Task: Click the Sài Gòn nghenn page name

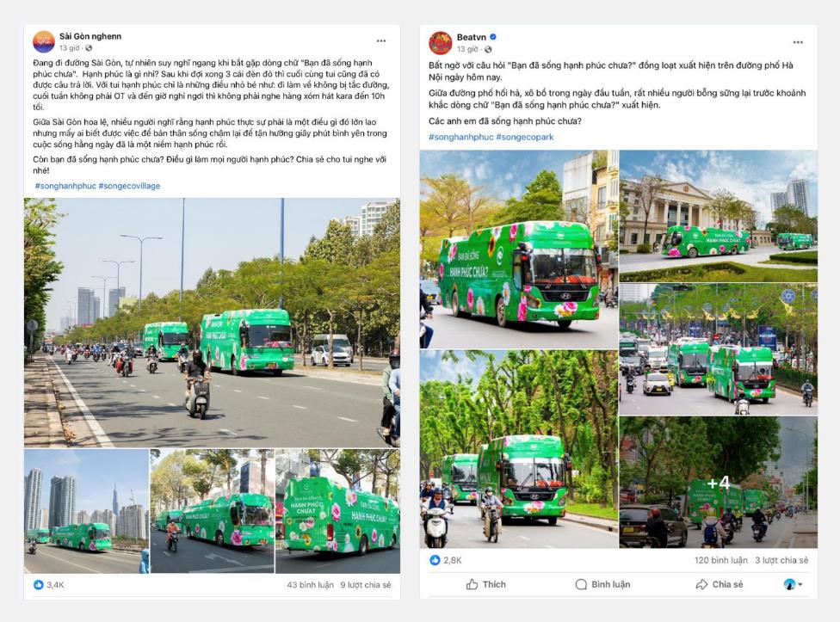Action: tap(90, 36)
